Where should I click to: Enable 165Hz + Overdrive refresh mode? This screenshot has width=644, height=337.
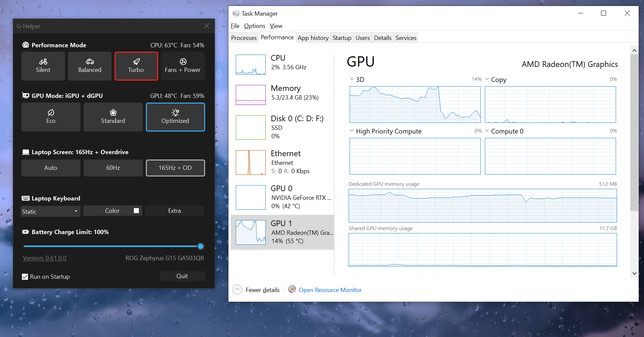coord(175,168)
